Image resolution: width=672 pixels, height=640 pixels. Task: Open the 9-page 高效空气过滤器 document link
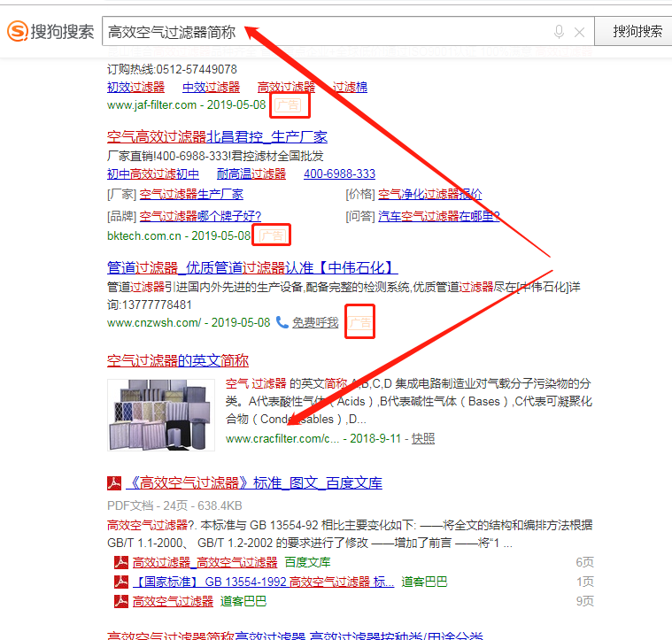coord(173,602)
